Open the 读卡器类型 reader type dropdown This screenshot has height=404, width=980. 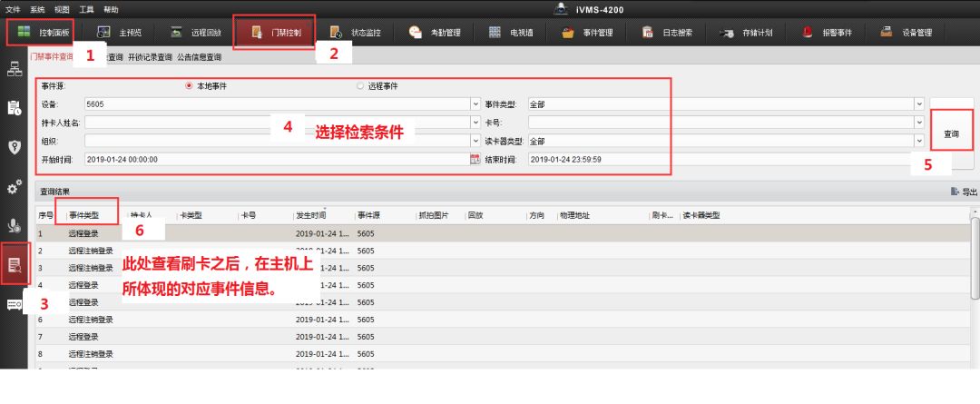tap(919, 141)
